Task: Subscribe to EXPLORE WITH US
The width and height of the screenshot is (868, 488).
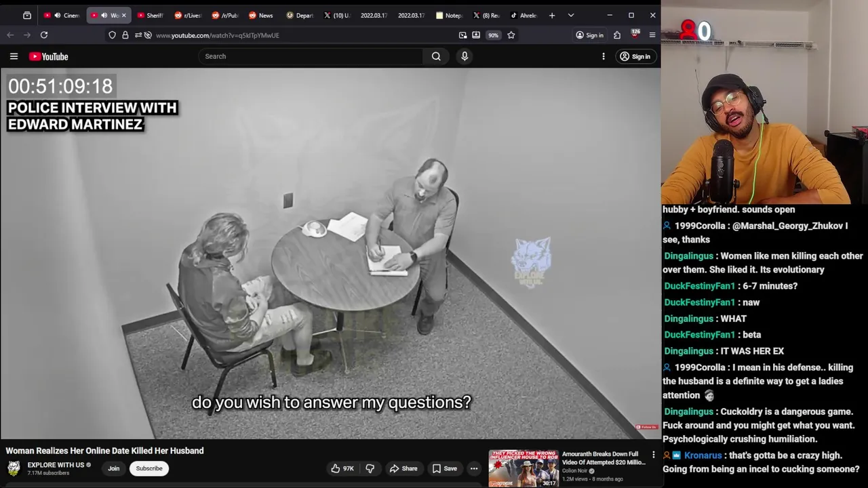Action: click(149, 468)
